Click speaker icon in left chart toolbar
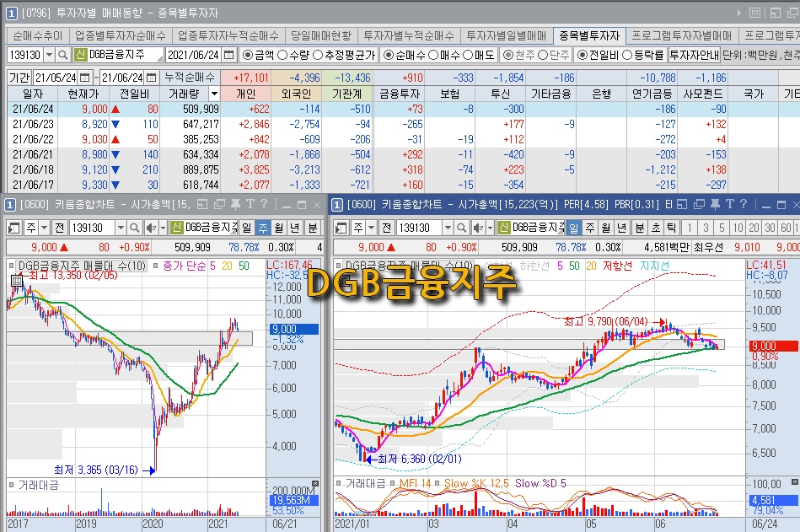This screenshot has height=532, width=800. 151,228
